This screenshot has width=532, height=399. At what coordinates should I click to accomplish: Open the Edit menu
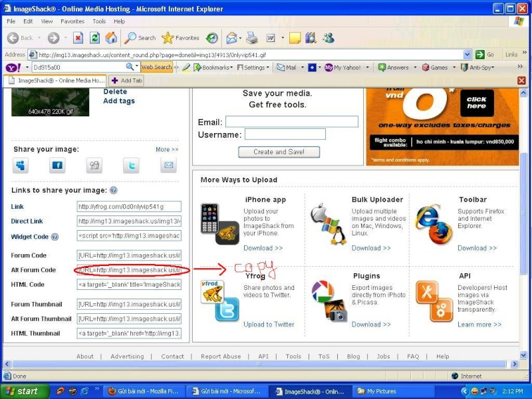(x=28, y=21)
